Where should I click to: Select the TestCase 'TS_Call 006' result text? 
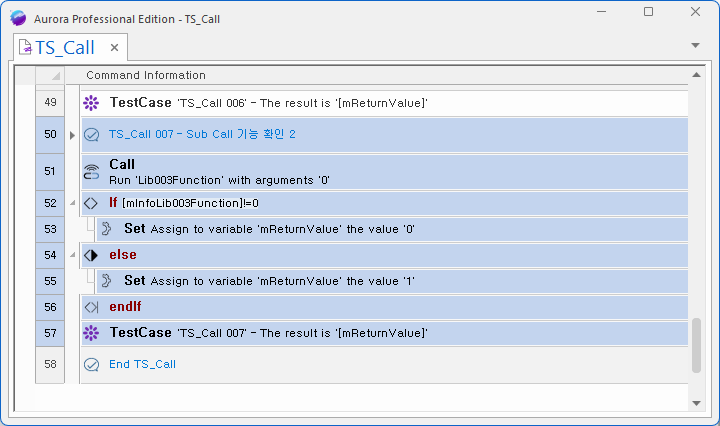point(269,103)
